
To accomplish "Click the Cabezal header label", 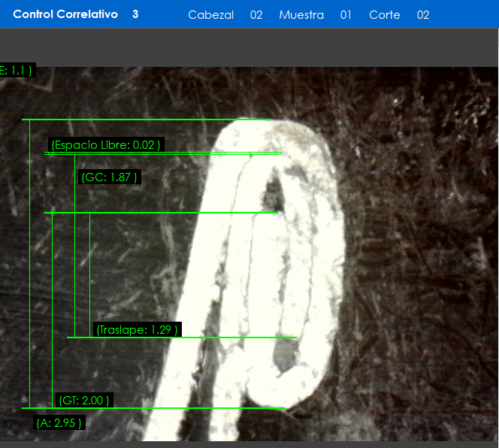I will click(x=210, y=15).
